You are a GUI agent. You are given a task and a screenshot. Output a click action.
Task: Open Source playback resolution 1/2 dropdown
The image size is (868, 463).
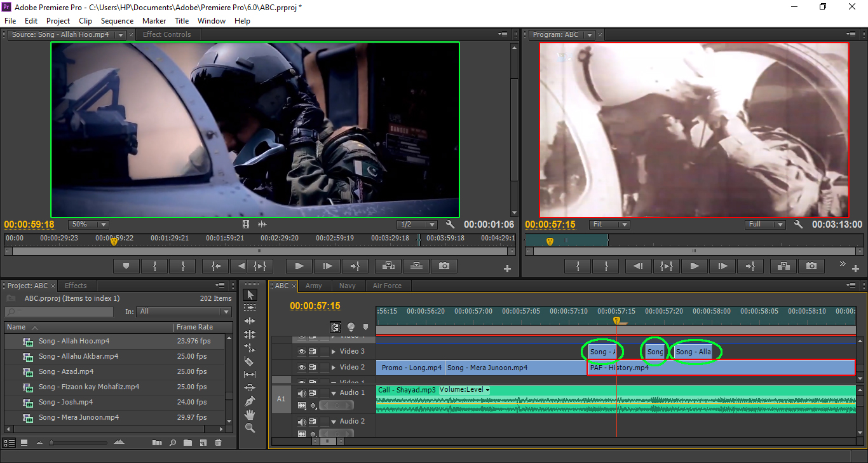point(417,225)
